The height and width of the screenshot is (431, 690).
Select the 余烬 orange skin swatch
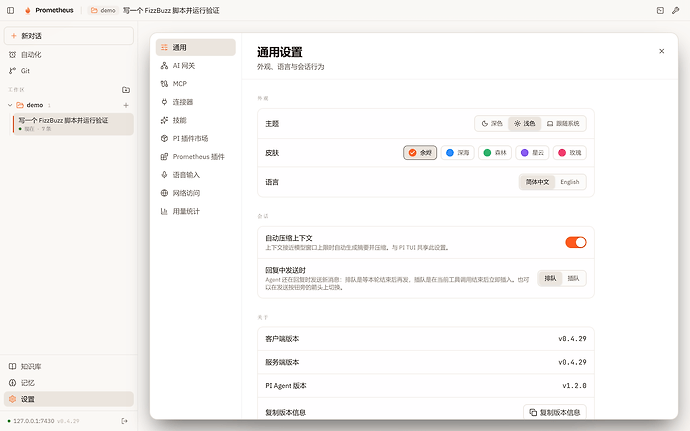[x=420, y=153]
